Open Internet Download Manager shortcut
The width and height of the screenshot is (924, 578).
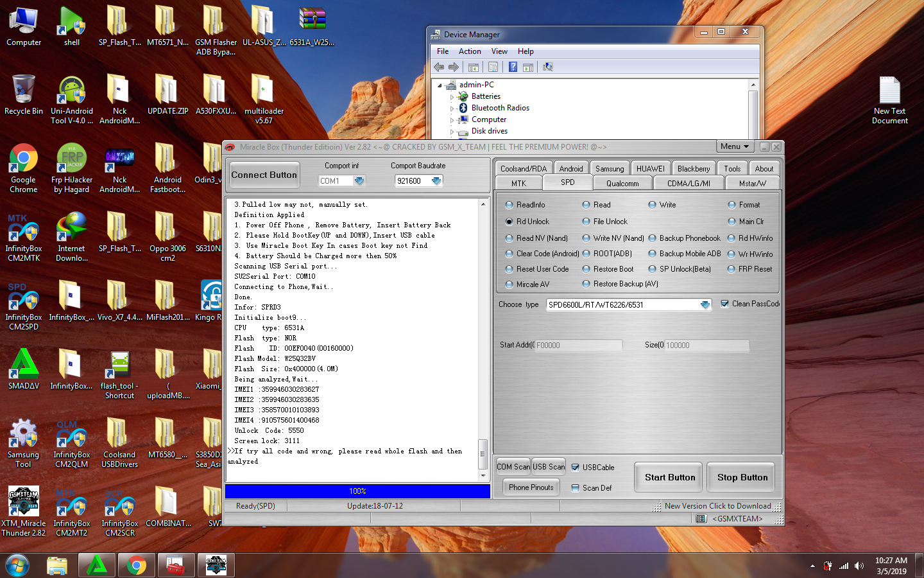72,237
